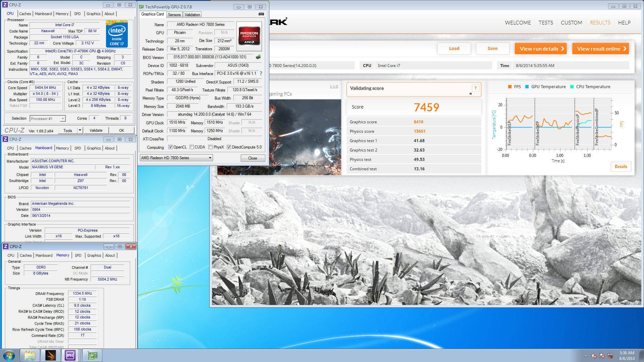Click the Combined test value 13.16
The height and width of the screenshot is (362, 644).
click(419, 169)
